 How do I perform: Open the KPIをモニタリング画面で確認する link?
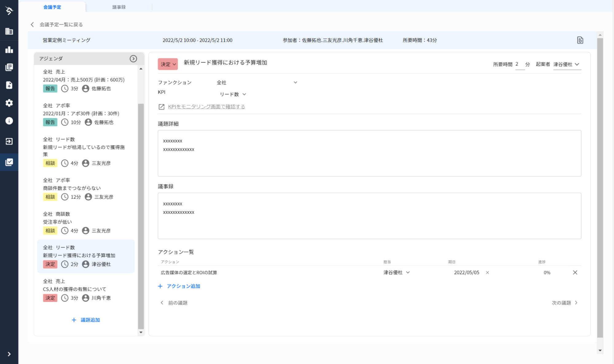206,107
